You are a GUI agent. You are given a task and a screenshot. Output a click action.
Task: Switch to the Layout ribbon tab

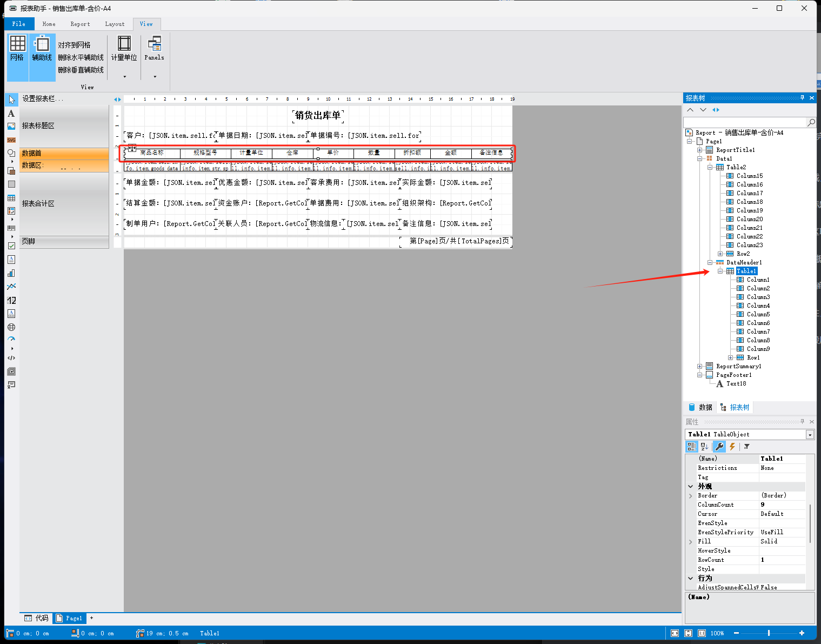point(115,24)
